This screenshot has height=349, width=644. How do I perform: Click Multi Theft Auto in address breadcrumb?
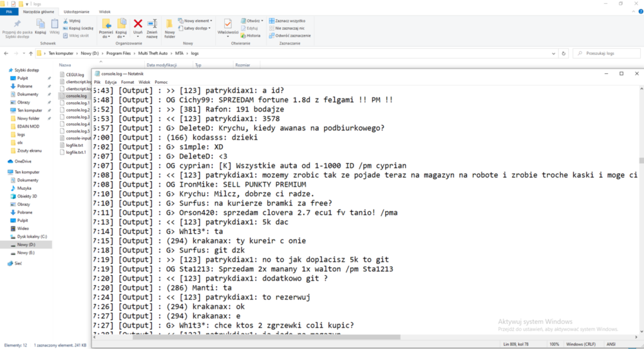click(153, 53)
